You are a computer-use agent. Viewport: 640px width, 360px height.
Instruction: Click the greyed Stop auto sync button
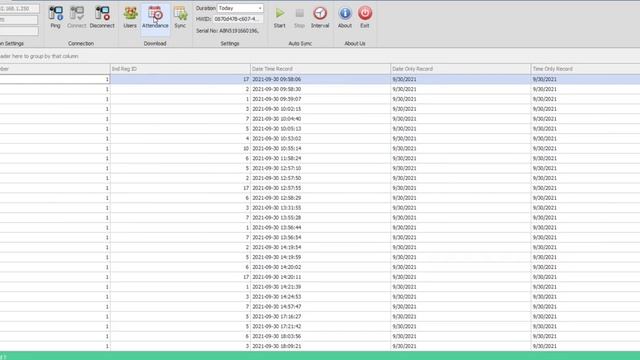point(299,17)
